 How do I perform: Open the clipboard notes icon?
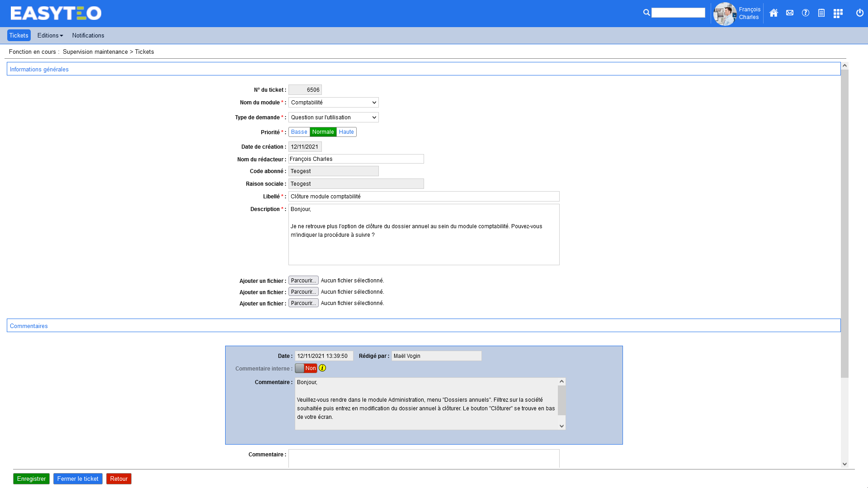tap(821, 13)
